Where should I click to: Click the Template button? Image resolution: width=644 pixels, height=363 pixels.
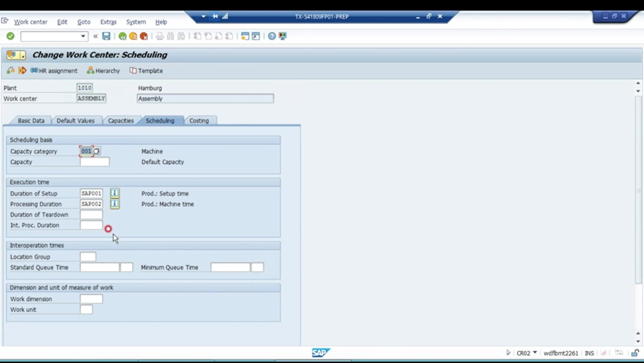point(146,71)
